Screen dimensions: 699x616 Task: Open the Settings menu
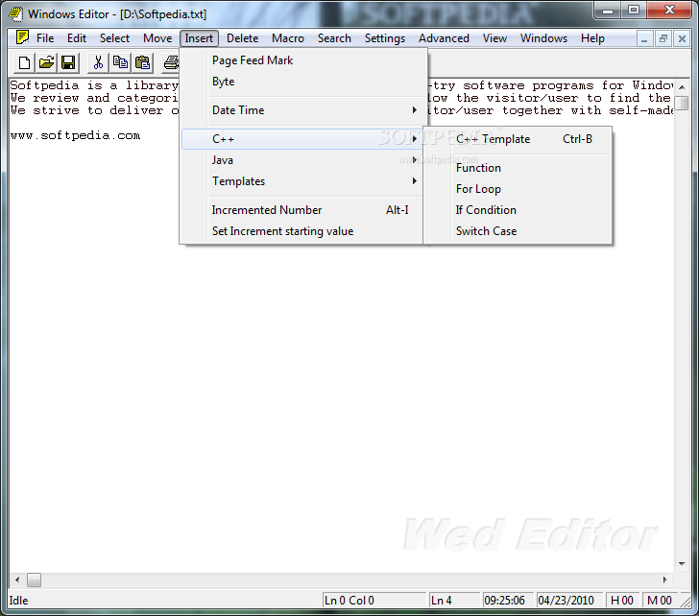(x=385, y=38)
